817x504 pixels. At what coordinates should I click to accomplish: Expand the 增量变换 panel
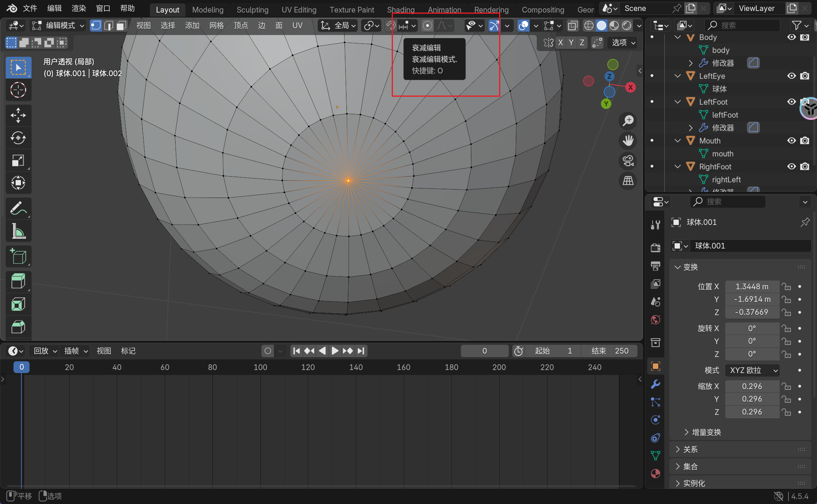pyautogui.click(x=706, y=432)
